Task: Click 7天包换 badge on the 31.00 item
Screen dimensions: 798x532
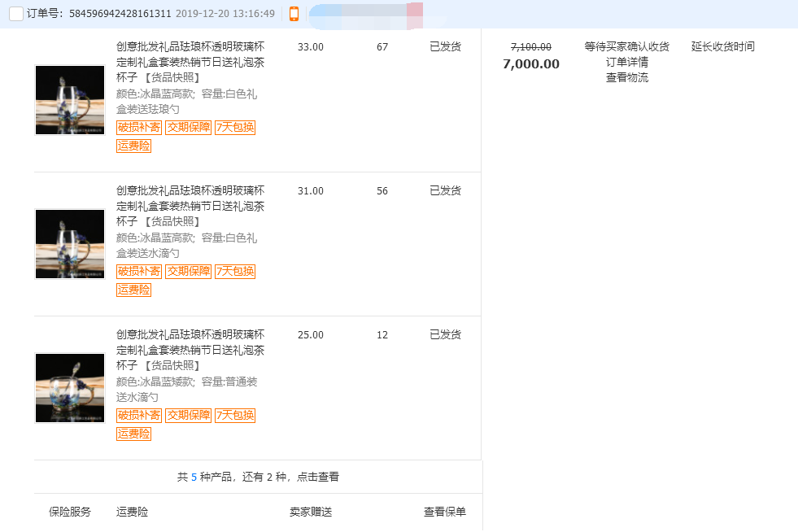Action: pos(235,271)
